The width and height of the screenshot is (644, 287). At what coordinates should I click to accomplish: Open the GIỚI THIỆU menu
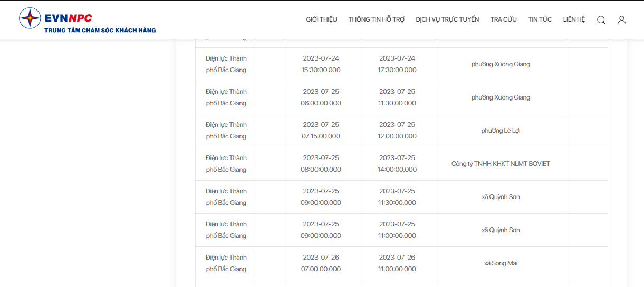(x=321, y=19)
